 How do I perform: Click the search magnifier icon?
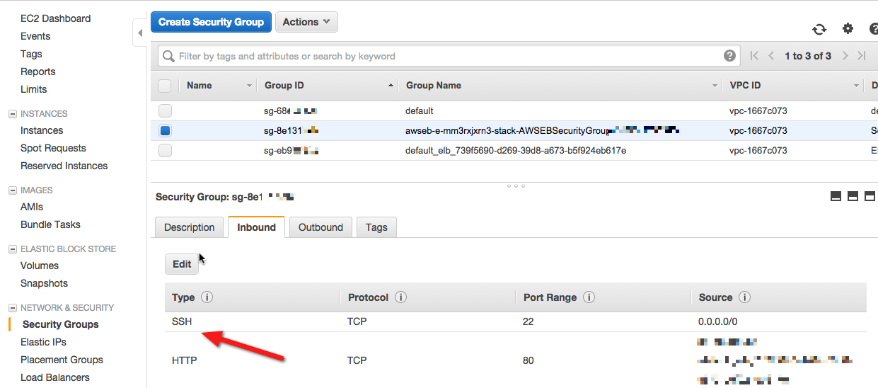point(168,56)
